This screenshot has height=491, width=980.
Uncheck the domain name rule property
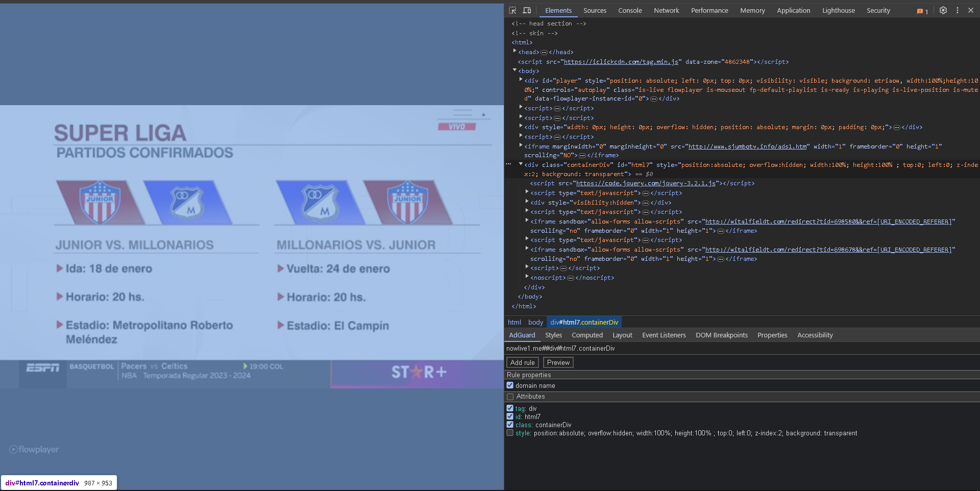510,385
